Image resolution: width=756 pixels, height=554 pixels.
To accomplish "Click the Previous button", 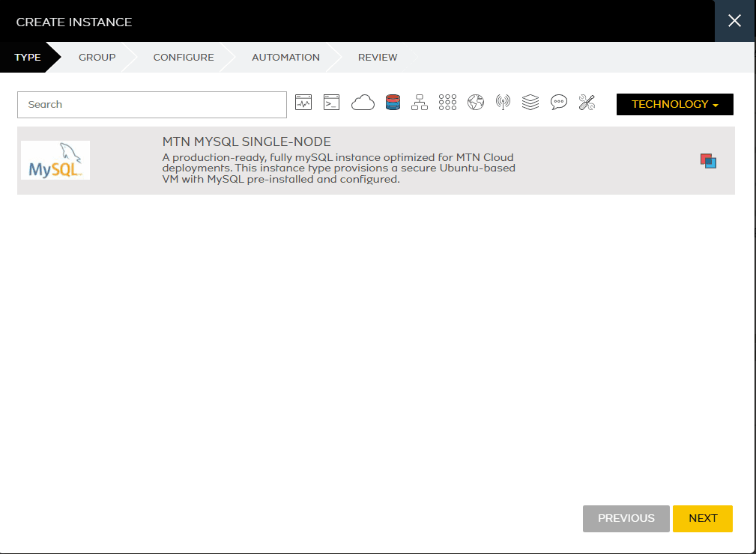I will (626, 518).
